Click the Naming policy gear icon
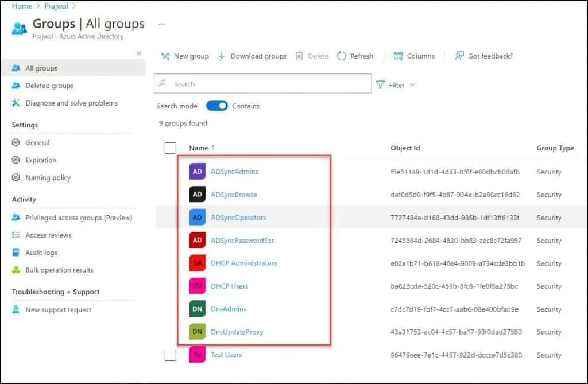Screen dimensions: 588x384 point(16,177)
